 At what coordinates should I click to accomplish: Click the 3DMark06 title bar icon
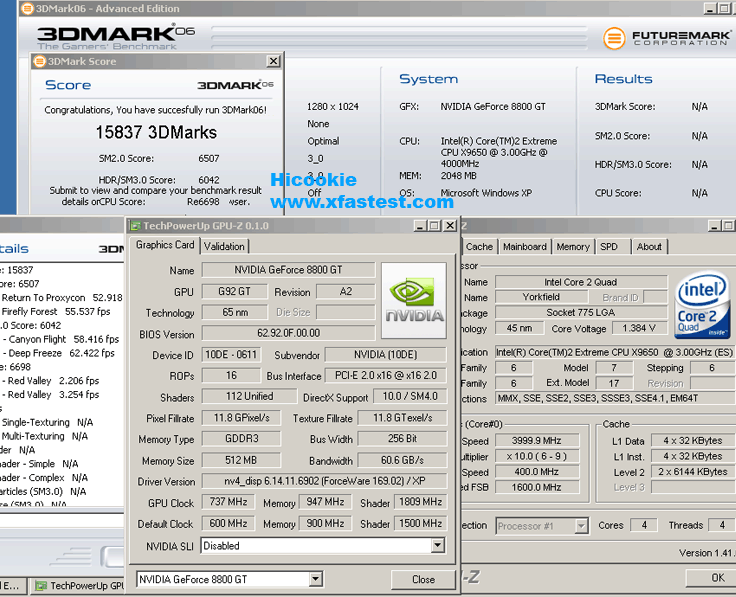click(28, 8)
